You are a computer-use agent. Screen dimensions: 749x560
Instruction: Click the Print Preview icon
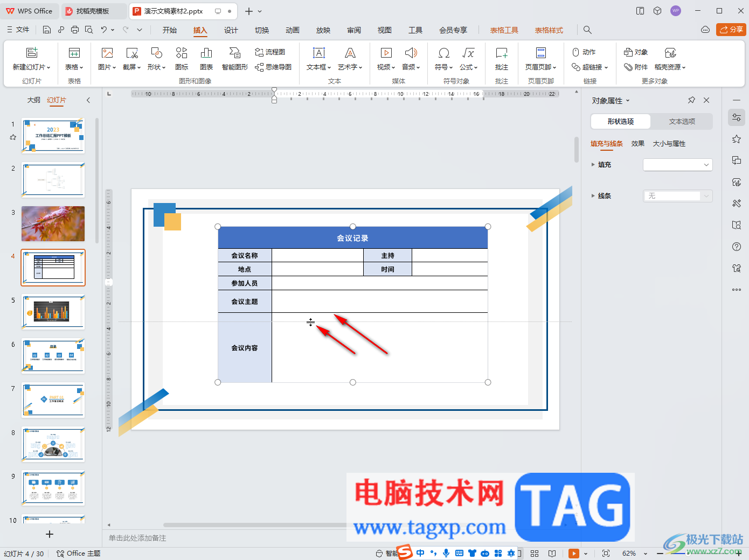point(89,30)
